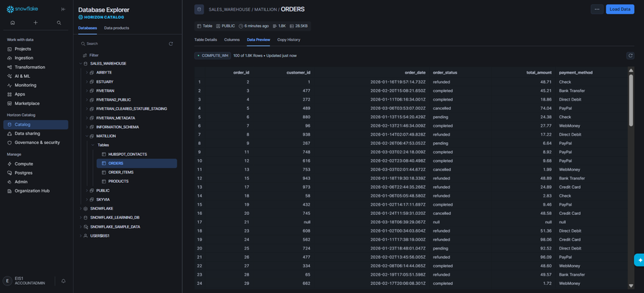The width and height of the screenshot is (644, 293).
Task: Select the PRODUCTS table
Action: point(118,181)
